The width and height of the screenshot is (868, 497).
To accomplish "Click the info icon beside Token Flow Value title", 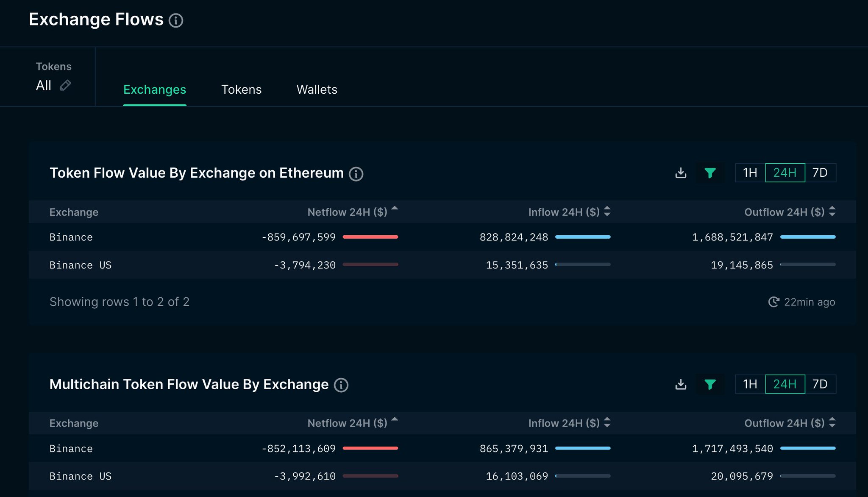I will point(356,174).
